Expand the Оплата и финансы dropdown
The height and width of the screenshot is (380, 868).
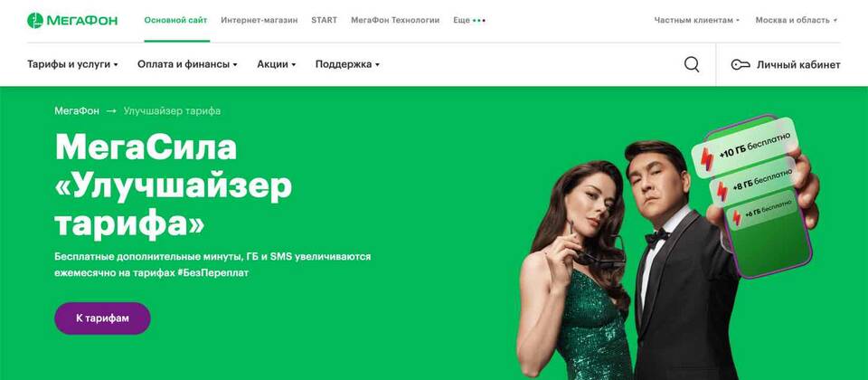click(x=187, y=64)
